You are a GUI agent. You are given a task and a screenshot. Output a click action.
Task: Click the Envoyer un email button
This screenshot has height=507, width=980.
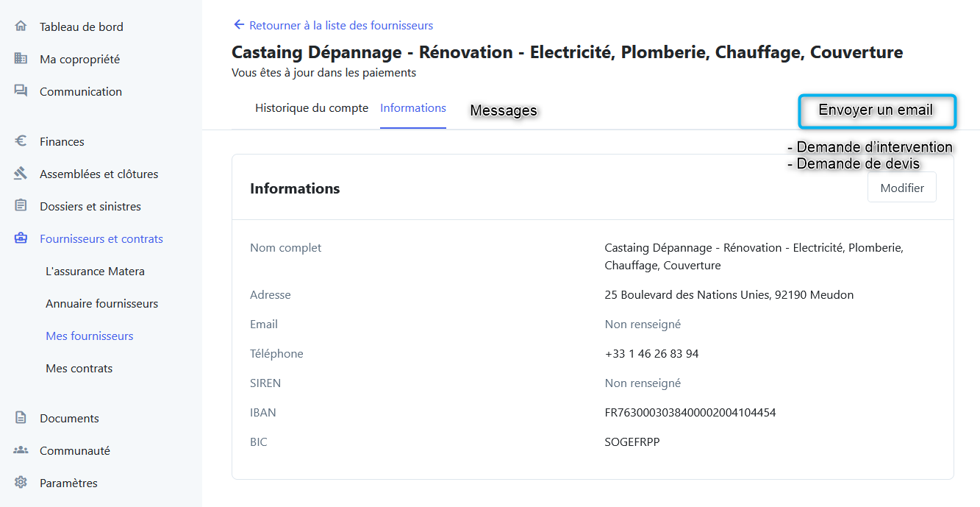point(877,111)
